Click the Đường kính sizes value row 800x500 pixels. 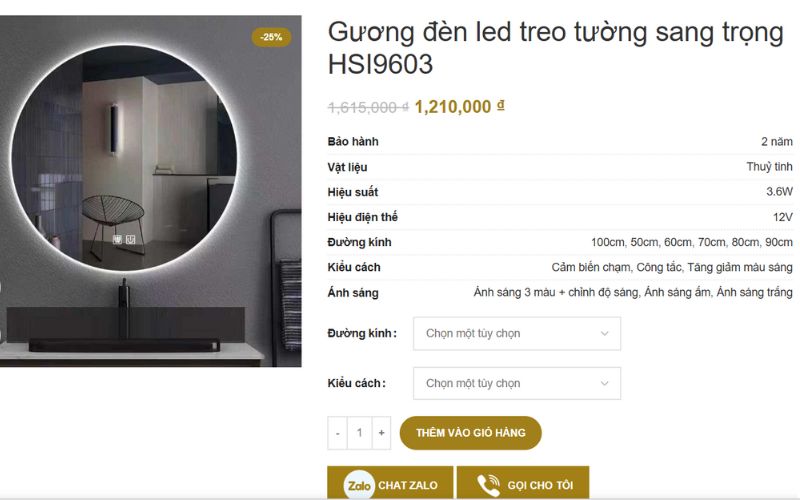(560, 242)
